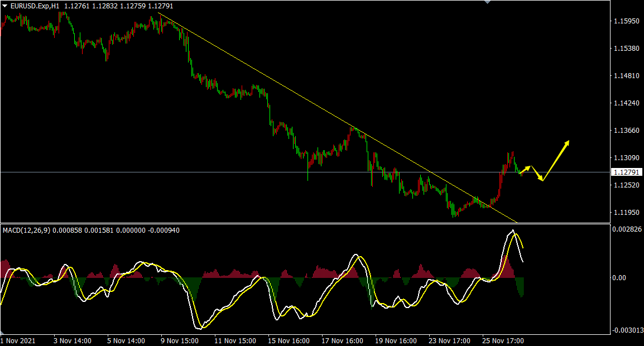
Task: Click the 25 Nov 17:00 time label
Action: [503, 340]
